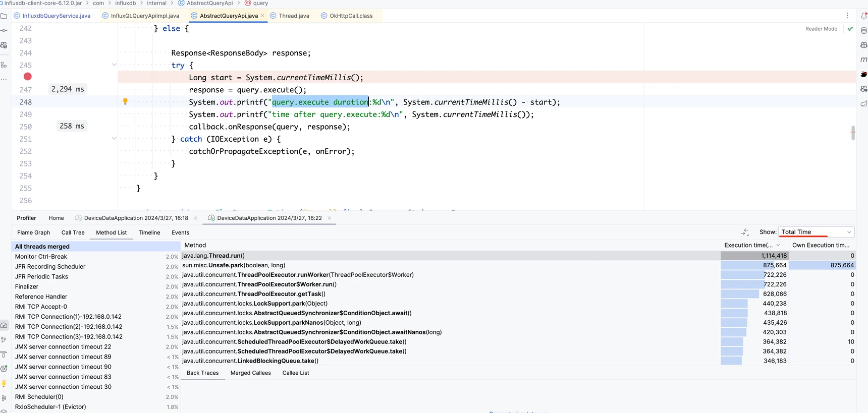
Task: Click the editor vertical scrollbar thumb
Action: 853,133
